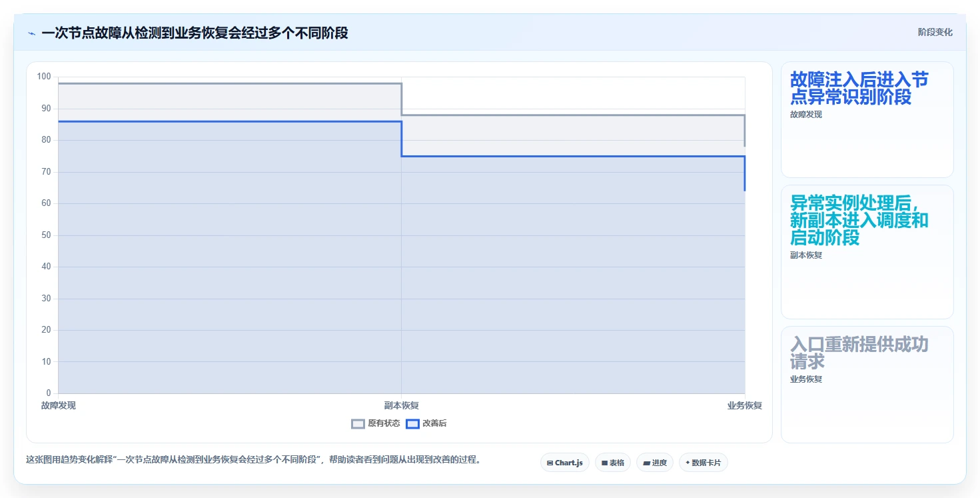
Task: Click the 100 y-axis value
Action: [44, 77]
